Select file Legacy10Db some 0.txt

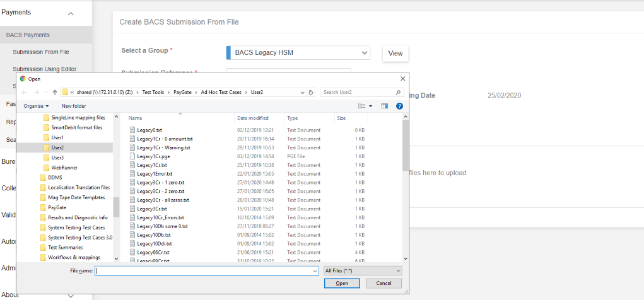coord(162,226)
